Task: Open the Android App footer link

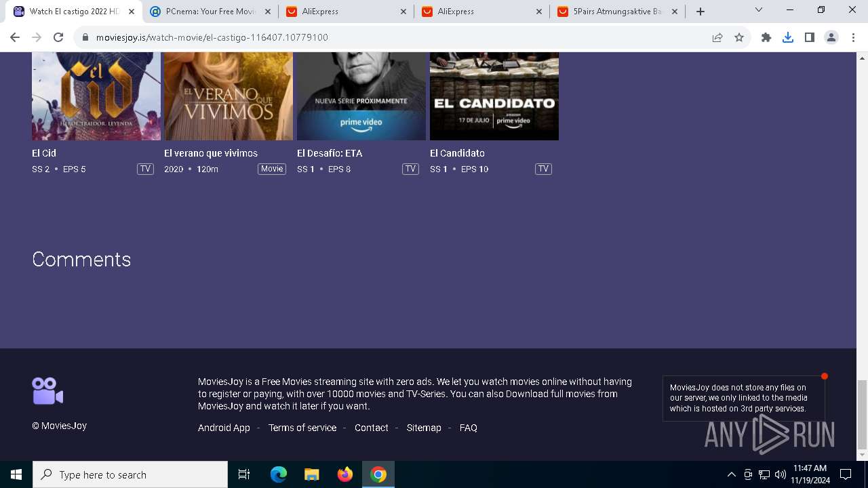Action: pos(224,428)
